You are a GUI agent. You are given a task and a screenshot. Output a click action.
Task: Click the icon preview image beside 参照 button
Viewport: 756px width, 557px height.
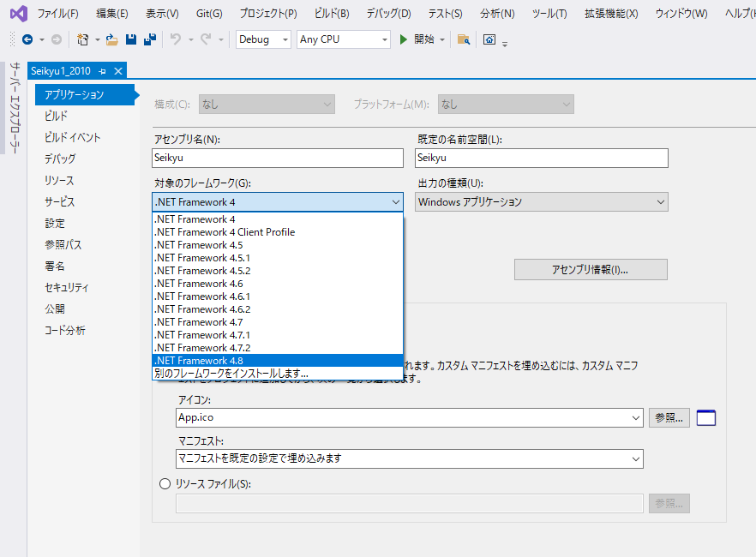[x=706, y=418]
